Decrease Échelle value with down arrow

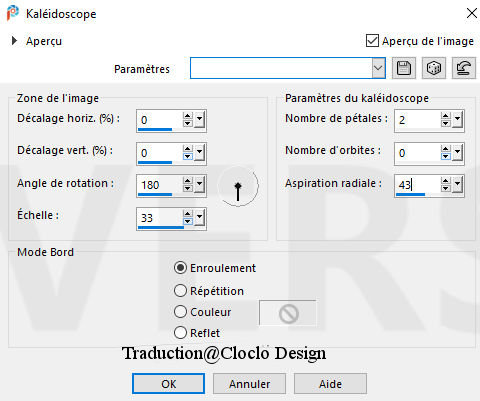[188, 222]
